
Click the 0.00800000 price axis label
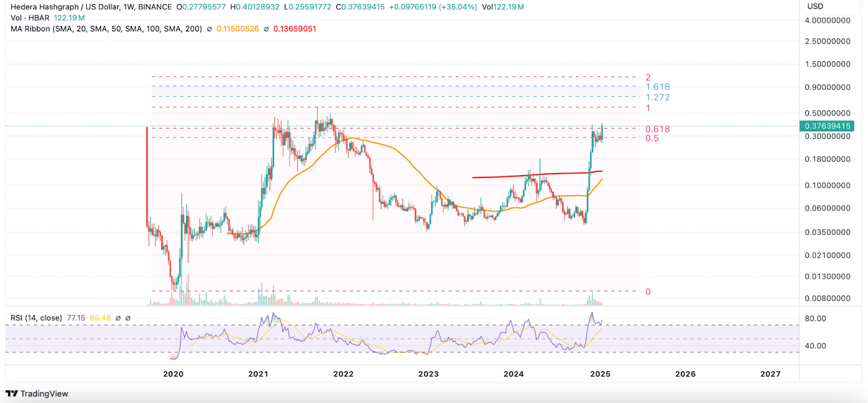pyautogui.click(x=828, y=298)
